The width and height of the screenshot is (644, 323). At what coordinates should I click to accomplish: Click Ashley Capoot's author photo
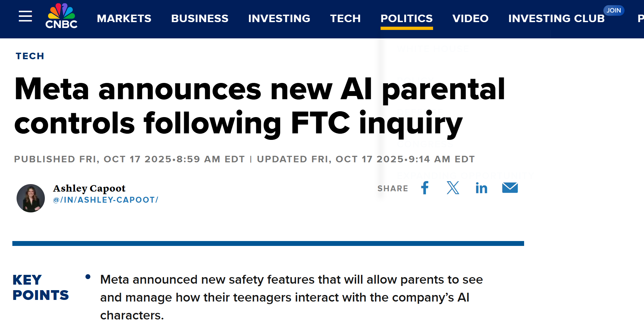(x=31, y=198)
